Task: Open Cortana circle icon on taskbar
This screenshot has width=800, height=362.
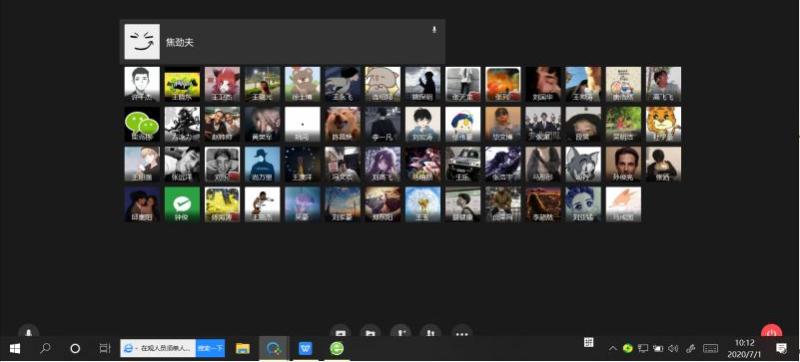Action: [75, 349]
